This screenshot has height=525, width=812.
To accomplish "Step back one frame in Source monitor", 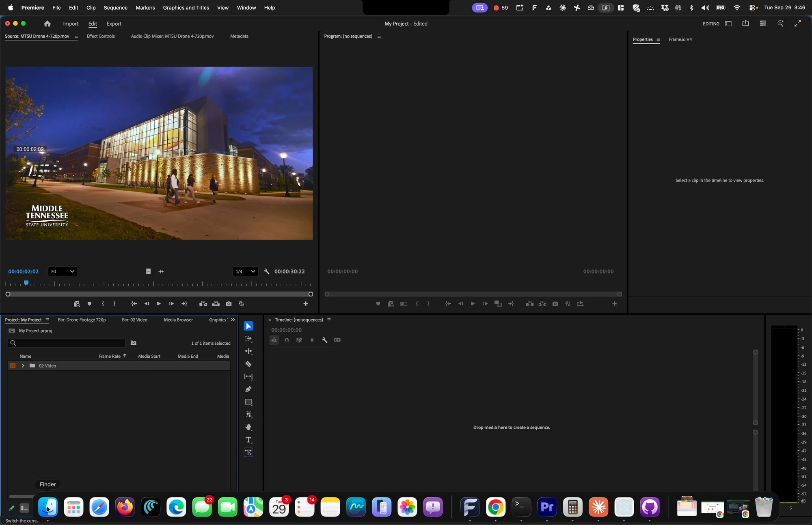I will 147,304.
